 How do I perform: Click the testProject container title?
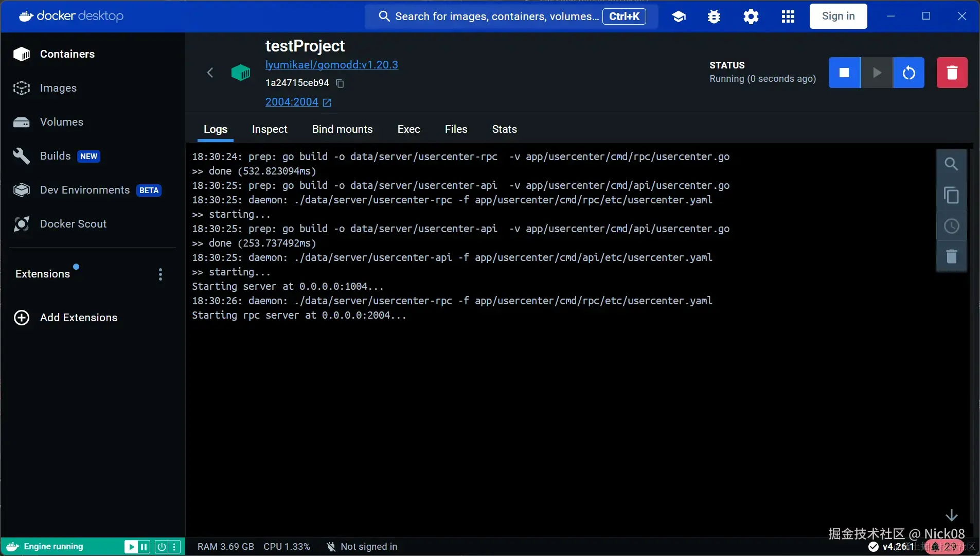[x=305, y=46]
